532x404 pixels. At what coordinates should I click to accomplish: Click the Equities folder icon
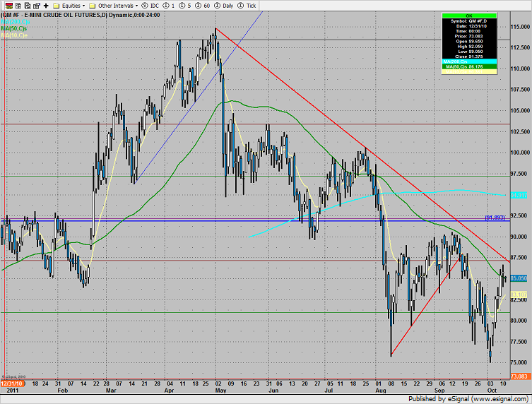57,6
